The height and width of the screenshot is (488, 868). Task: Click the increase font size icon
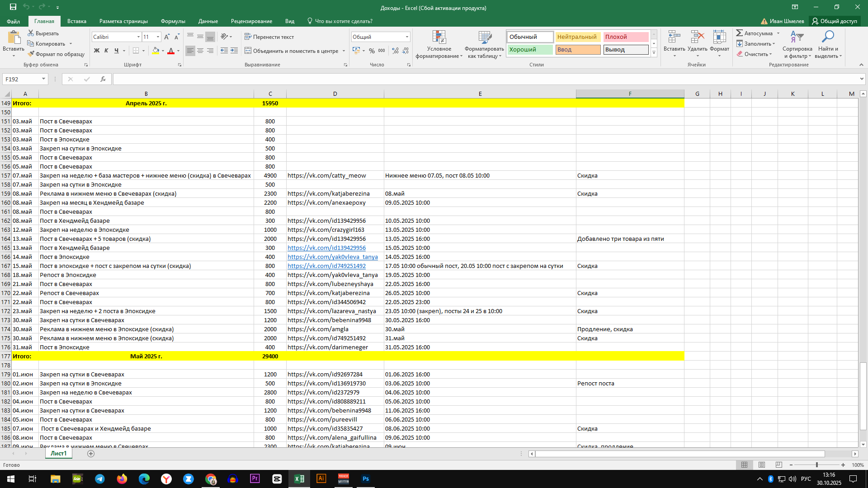167,37
